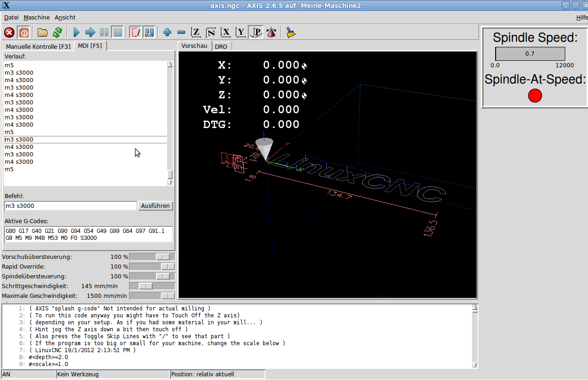Open the Maschine menu
This screenshot has height=380, width=588.
37,17
